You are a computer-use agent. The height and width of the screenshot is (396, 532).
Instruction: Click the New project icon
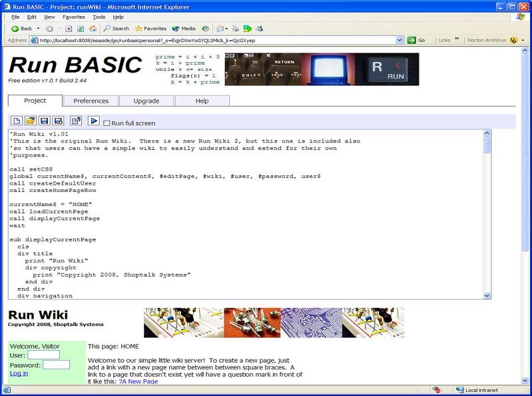17,121
